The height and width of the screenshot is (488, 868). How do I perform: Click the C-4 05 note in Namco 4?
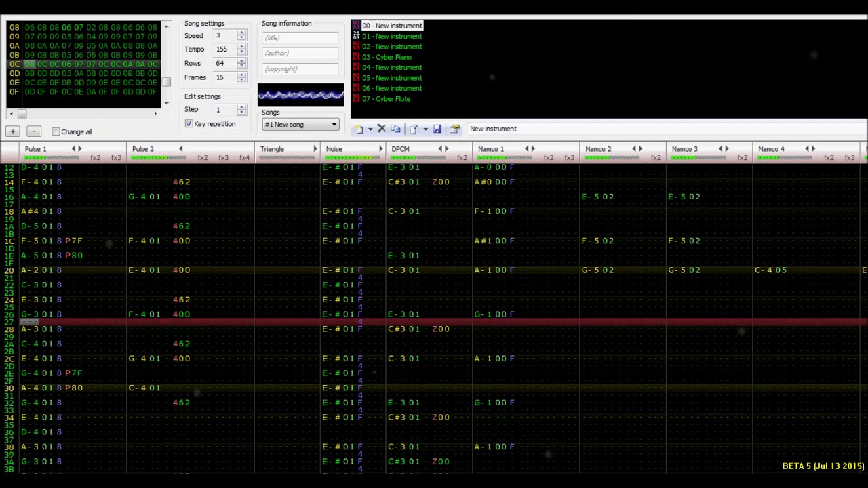[770, 270]
